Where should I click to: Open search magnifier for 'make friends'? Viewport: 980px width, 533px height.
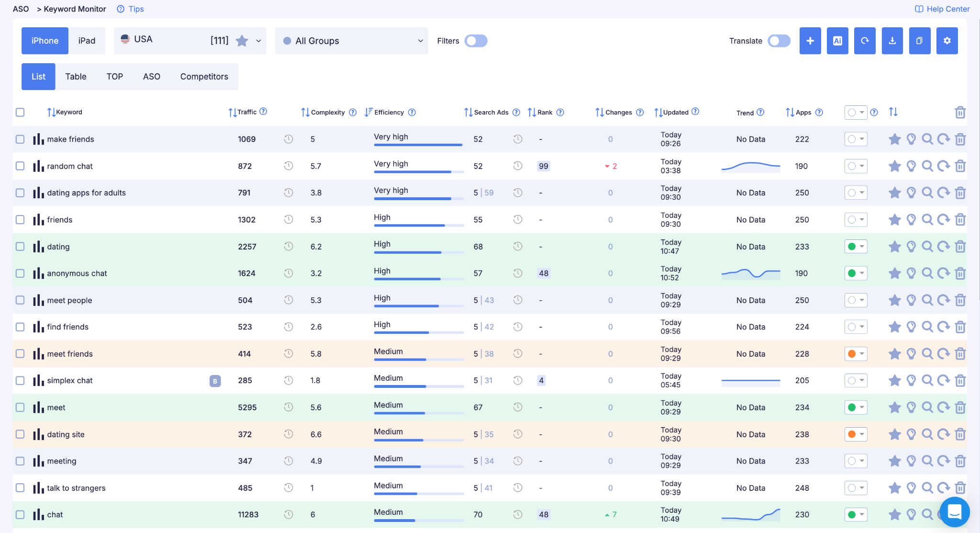(x=927, y=139)
